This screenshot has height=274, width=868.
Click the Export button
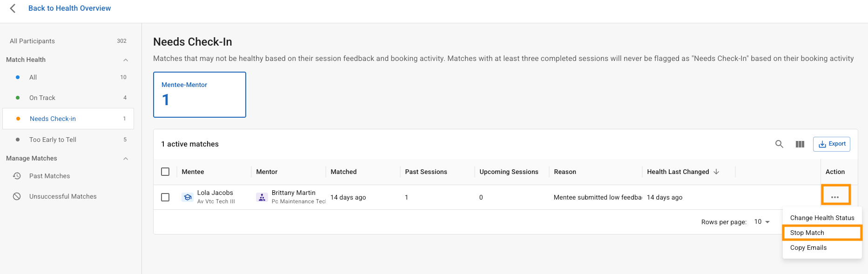tap(832, 144)
